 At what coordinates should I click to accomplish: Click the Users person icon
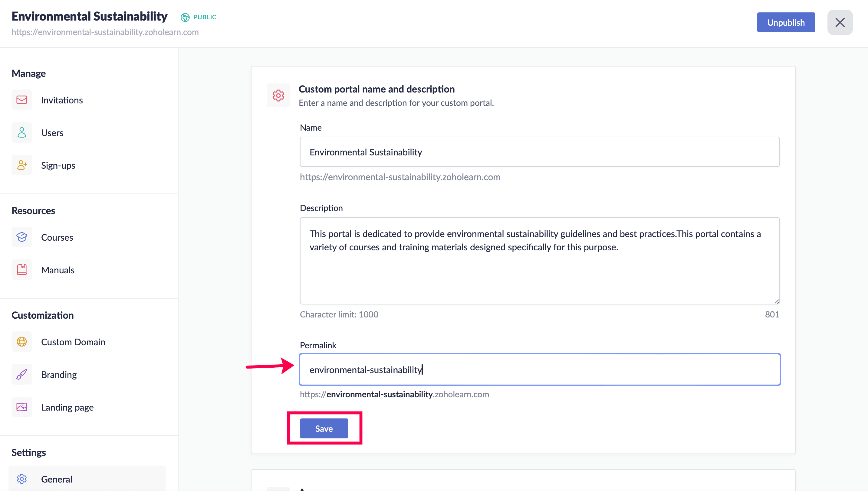click(21, 132)
